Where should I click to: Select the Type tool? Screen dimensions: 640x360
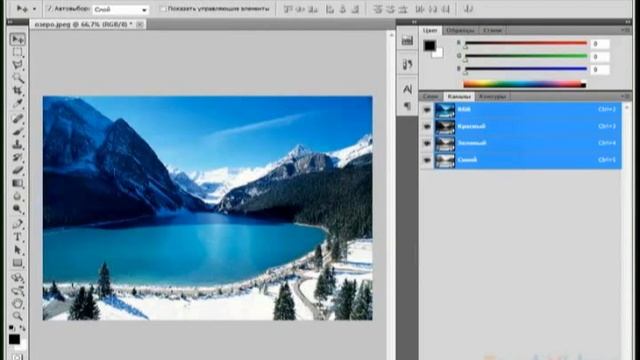point(18,237)
